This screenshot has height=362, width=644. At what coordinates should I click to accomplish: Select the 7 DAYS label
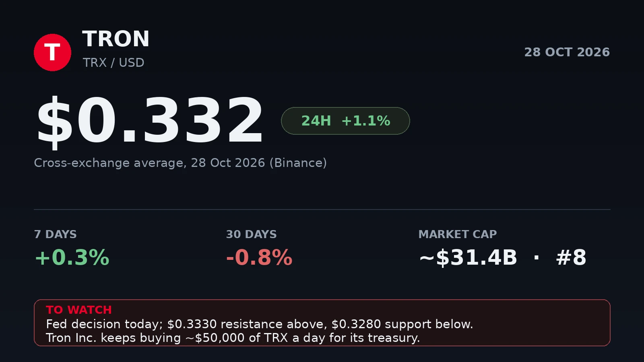(x=56, y=234)
